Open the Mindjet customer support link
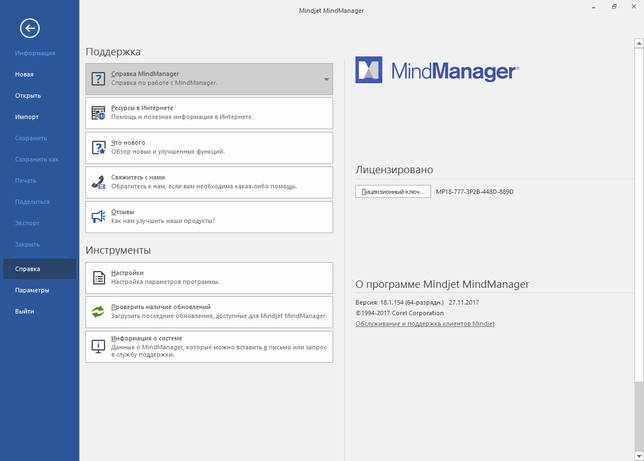 [425, 324]
